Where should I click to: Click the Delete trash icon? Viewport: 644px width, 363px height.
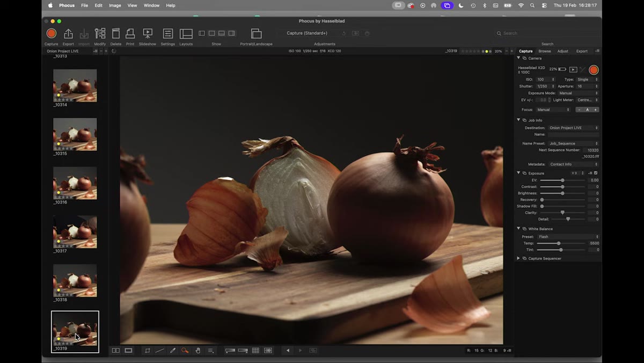[x=116, y=34]
